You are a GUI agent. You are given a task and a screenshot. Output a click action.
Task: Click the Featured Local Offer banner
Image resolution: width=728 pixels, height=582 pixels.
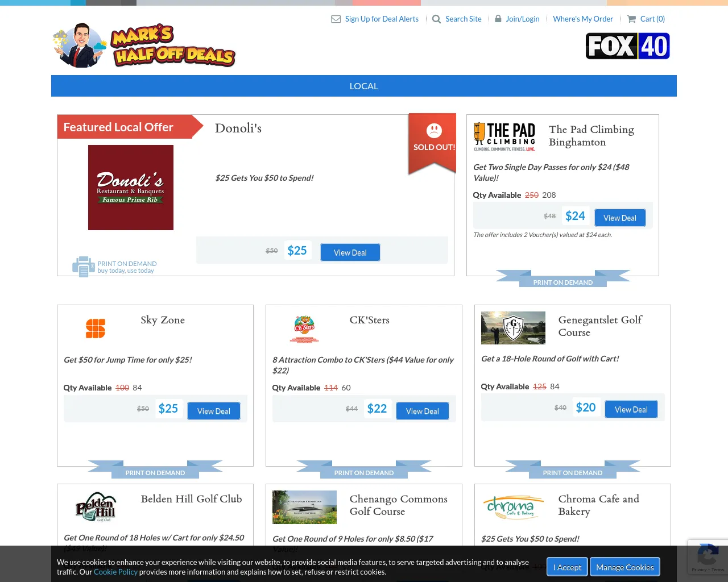click(130, 127)
